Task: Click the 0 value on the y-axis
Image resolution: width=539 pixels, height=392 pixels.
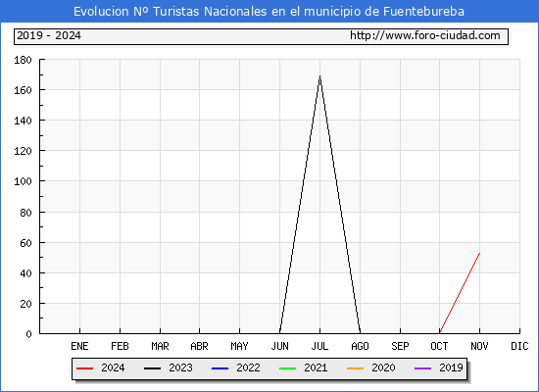Action: pyautogui.click(x=28, y=334)
